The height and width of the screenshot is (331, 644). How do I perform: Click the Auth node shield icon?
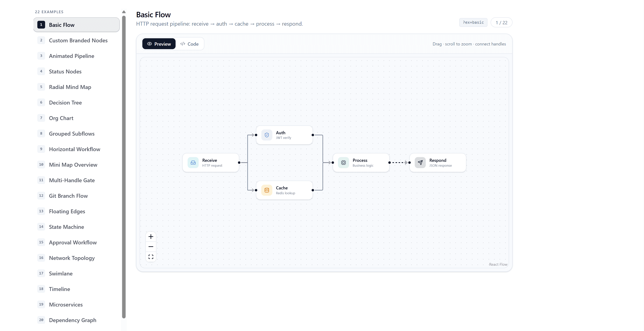[x=267, y=135]
